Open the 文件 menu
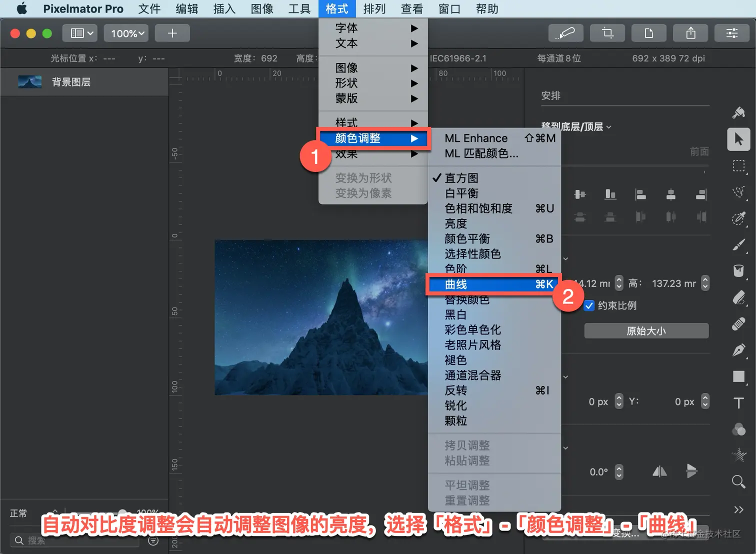Screen dimensions: 756x554 click(149, 8)
